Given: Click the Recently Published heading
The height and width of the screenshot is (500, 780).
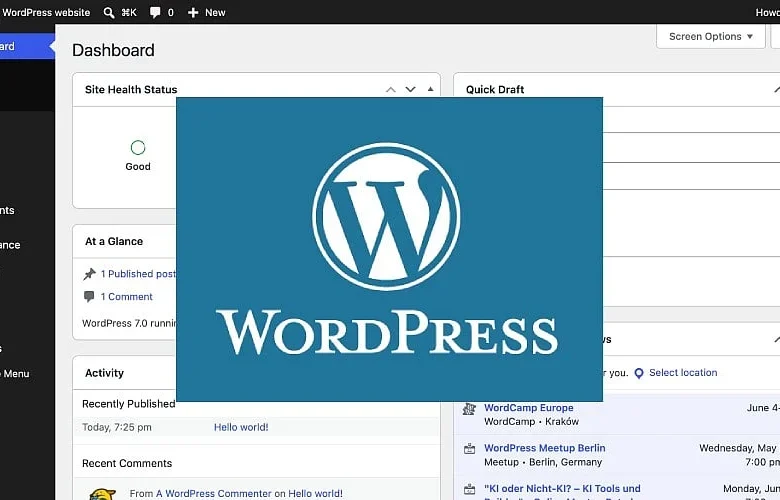Looking at the screenshot, I should click(128, 403).
